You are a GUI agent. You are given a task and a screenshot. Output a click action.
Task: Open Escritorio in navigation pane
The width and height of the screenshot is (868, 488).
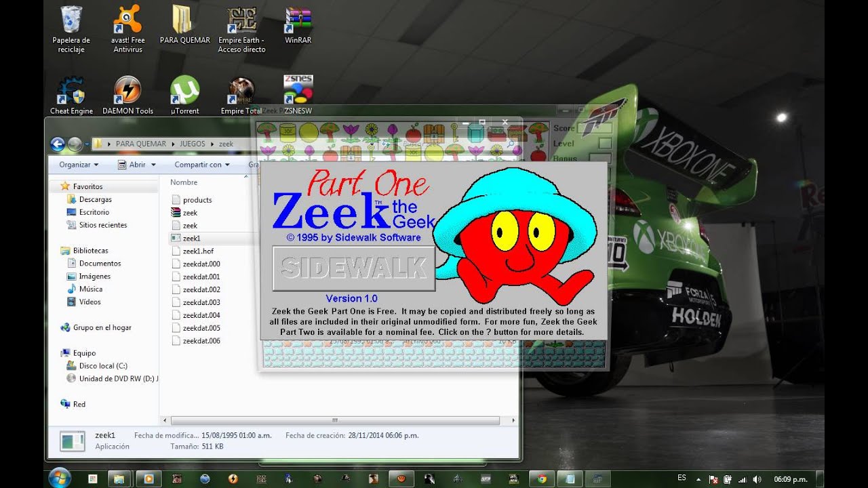(x=94, y=212)
